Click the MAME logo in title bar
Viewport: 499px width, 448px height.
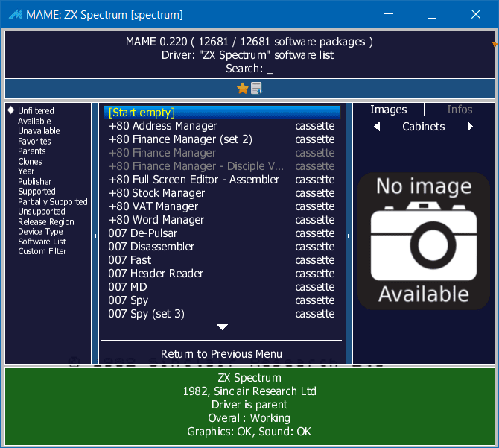coord(15,15)
